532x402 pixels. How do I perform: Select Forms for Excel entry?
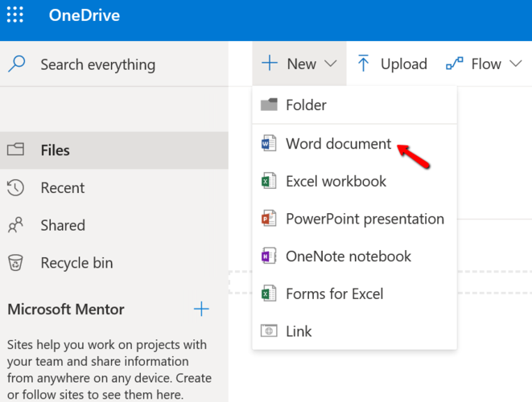tap(355, 294)
